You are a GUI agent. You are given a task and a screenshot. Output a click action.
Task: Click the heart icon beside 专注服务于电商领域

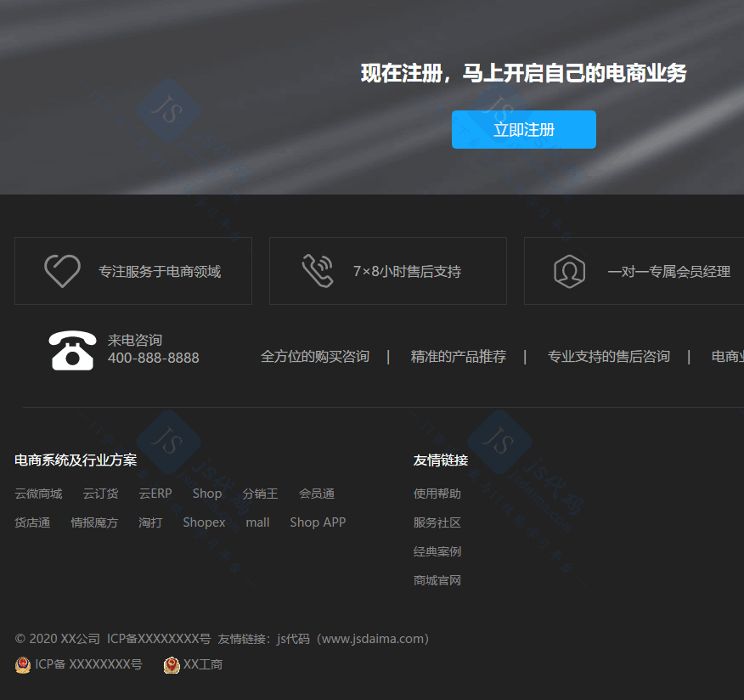pos(62,271)
